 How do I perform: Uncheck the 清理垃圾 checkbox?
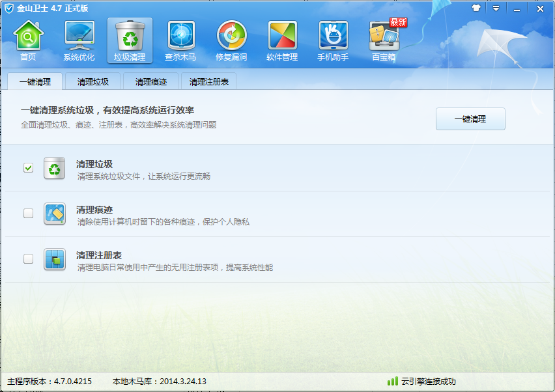[x=28, y=168]
